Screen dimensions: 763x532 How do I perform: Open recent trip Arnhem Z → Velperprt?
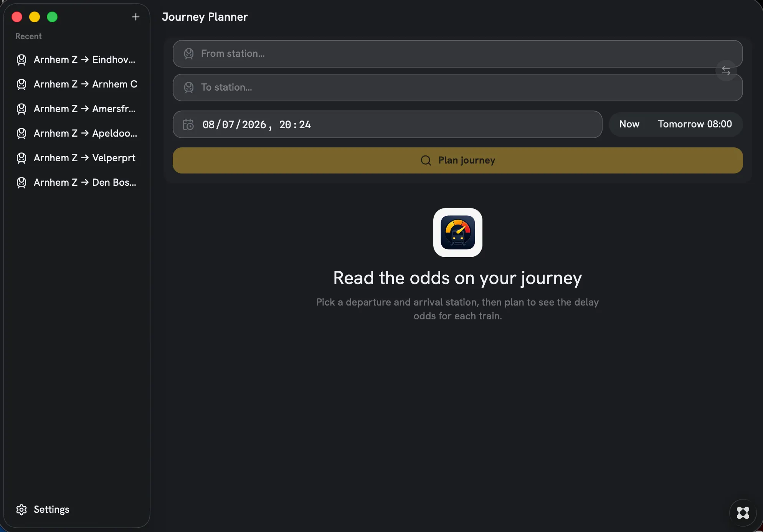77,158
